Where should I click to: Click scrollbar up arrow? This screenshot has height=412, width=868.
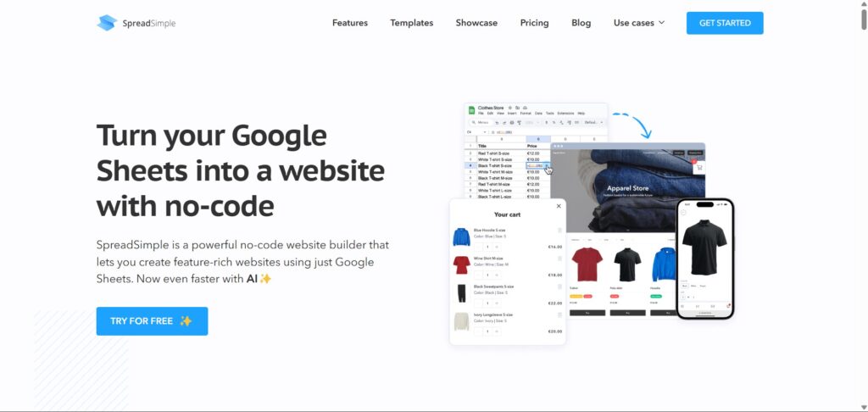tap(864, 3)
